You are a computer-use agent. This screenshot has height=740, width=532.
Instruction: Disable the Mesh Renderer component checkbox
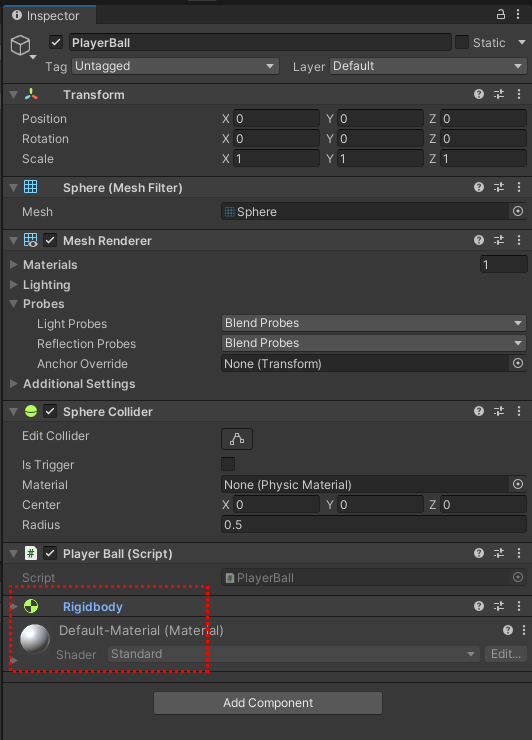tap(50, 240)
